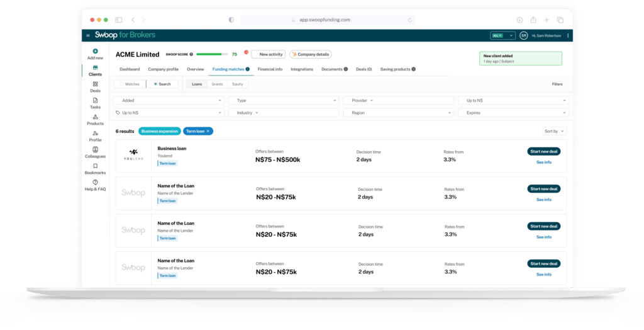Select the Matches radio option

(x=130, y=84)
